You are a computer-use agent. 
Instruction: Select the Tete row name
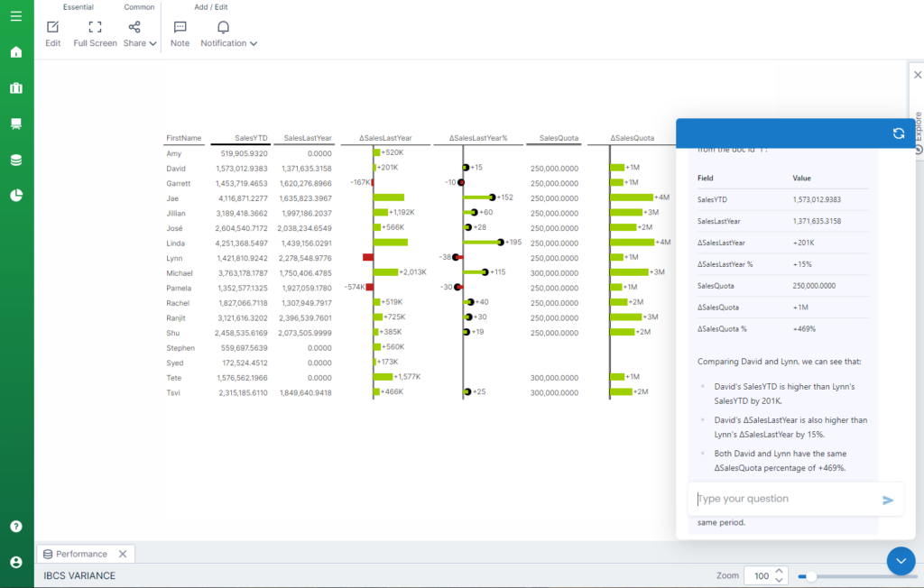173,378
